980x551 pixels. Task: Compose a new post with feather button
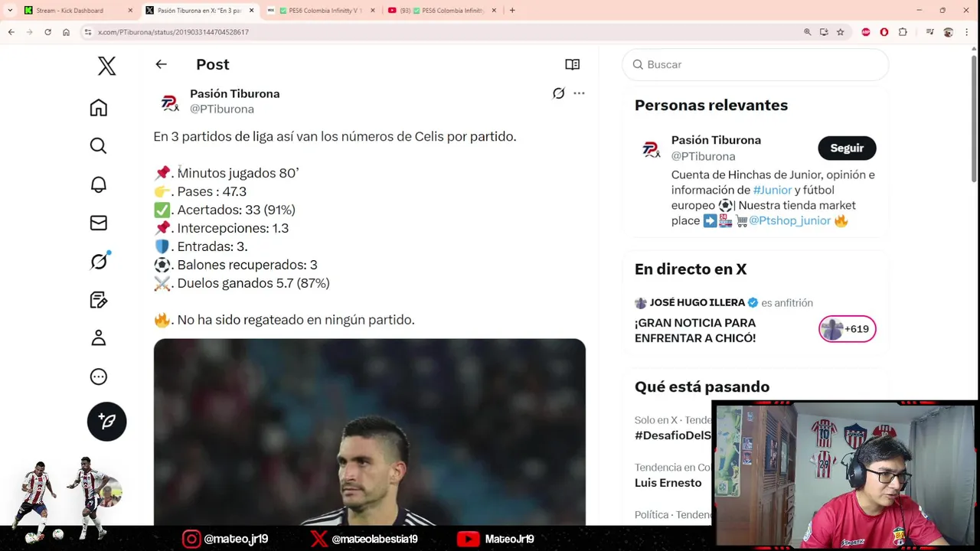pos(106,422)
